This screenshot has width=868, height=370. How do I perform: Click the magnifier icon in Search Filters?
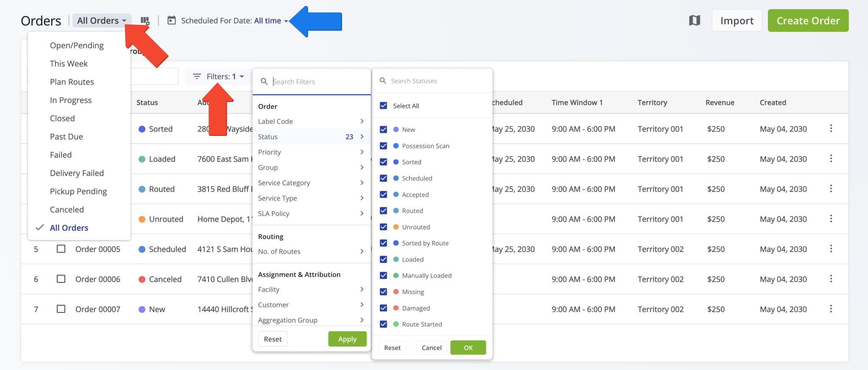tap(264, 81)
